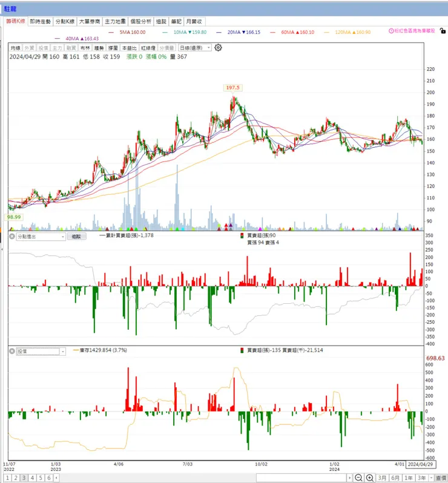Screen dimensions: 448x483
Task: Toggle the 趨勢 overlay
Action: coord(99,48)
